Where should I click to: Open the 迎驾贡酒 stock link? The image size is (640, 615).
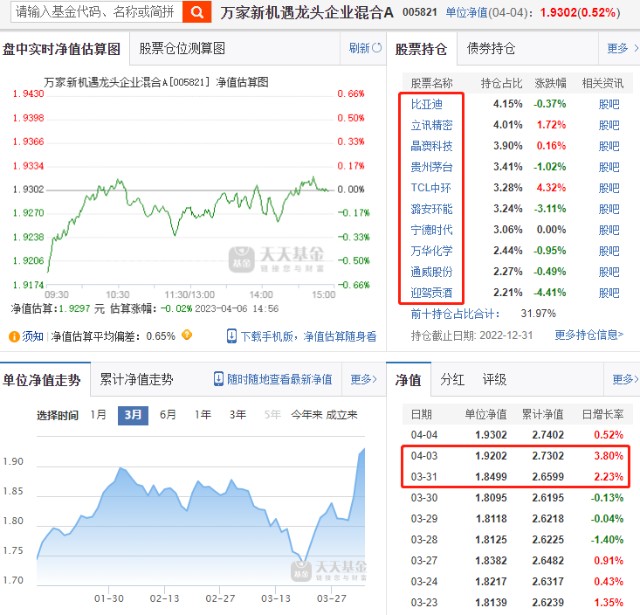point(431,293)
